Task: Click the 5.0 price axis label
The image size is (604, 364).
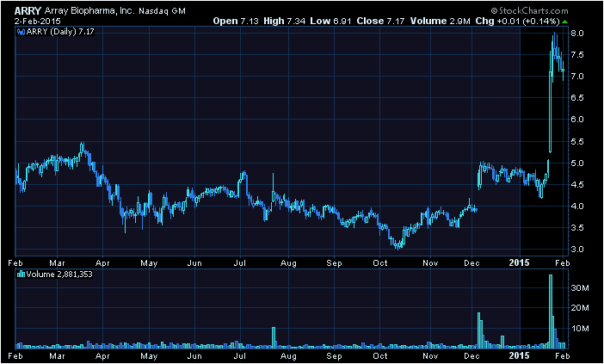Action: tap(578, 163)
